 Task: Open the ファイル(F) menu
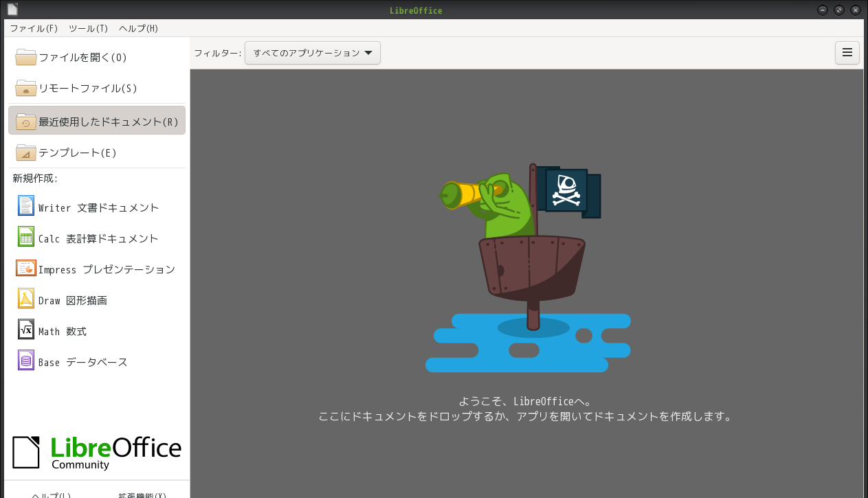[x=34, y=28]
